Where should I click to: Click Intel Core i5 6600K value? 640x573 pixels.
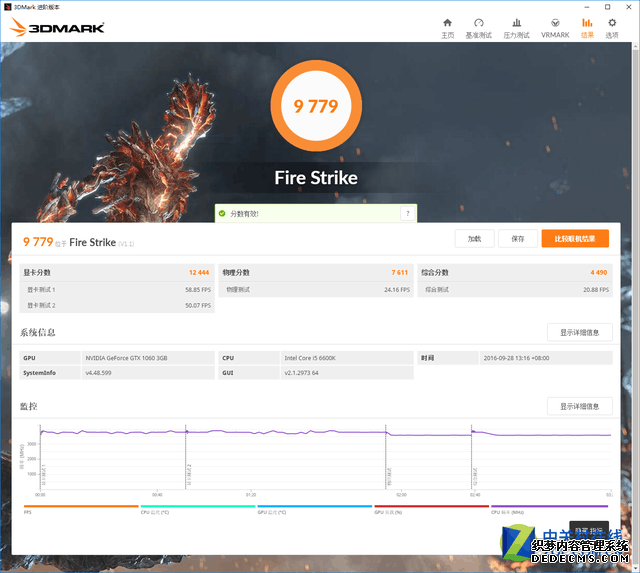310,358
